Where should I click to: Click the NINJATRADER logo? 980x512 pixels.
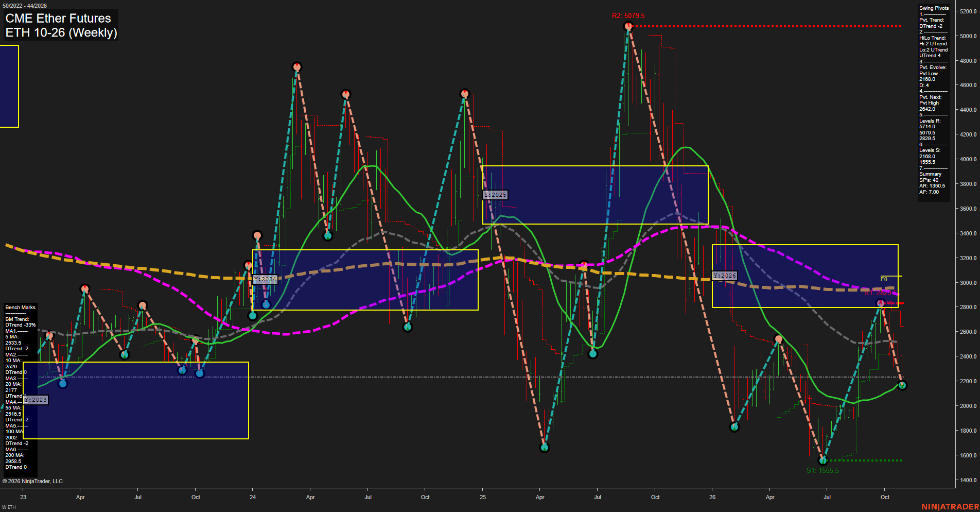[950, 507]
